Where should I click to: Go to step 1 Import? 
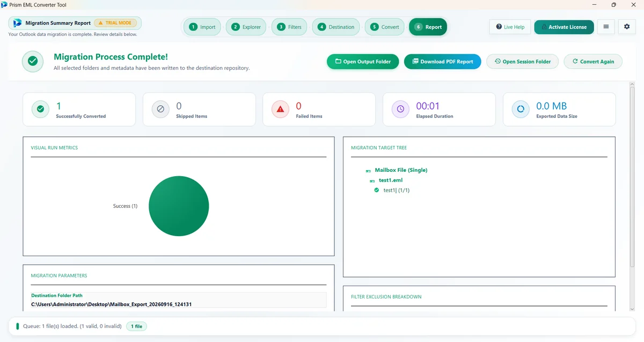pyautogui.click(x=202, y=27)
